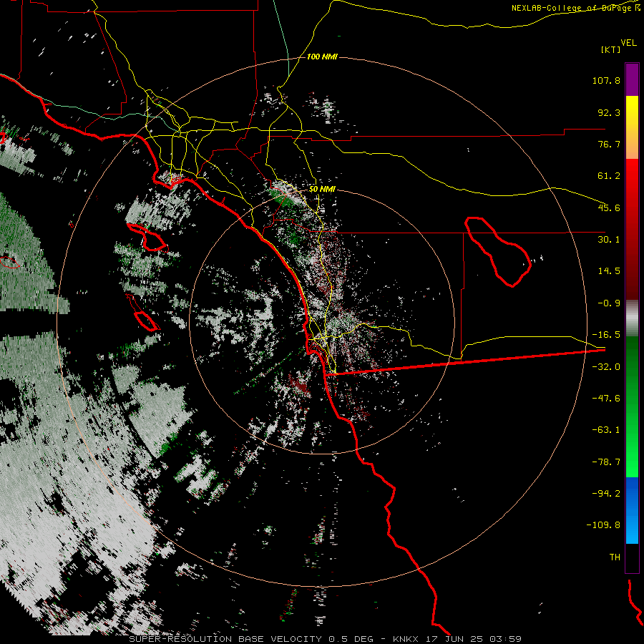Click the -47.6 value on velocity scale
This screenshot has height=644, width=644.
click(606, 399)
